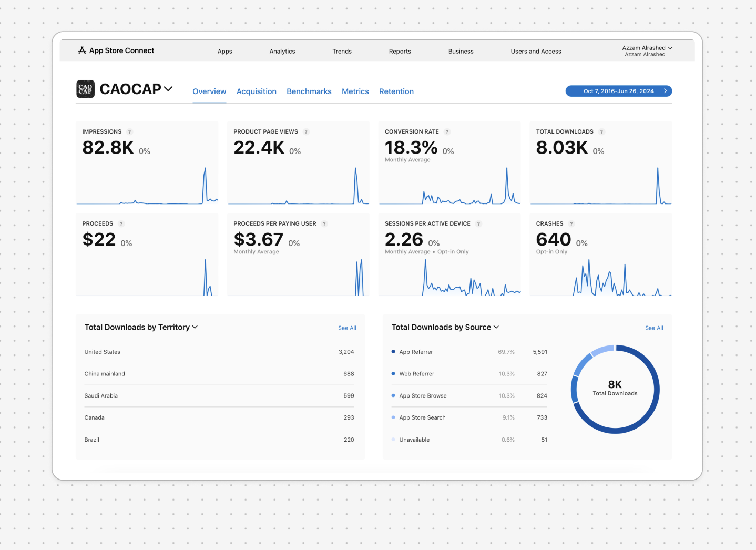Click the Web Referrer source label
The image size is (756, 550).
coord(416,374)
